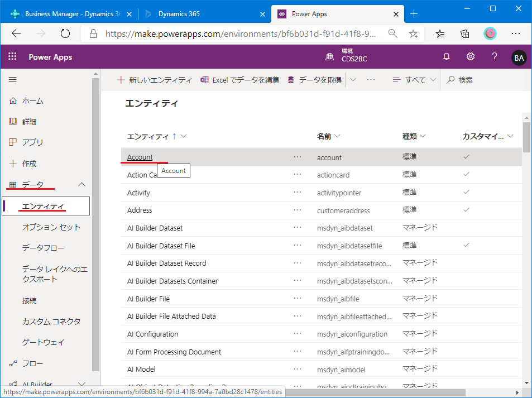The height and width of the screenshot is (398, 532).
Task: Select データフロー in navigation
Action: 43,248
